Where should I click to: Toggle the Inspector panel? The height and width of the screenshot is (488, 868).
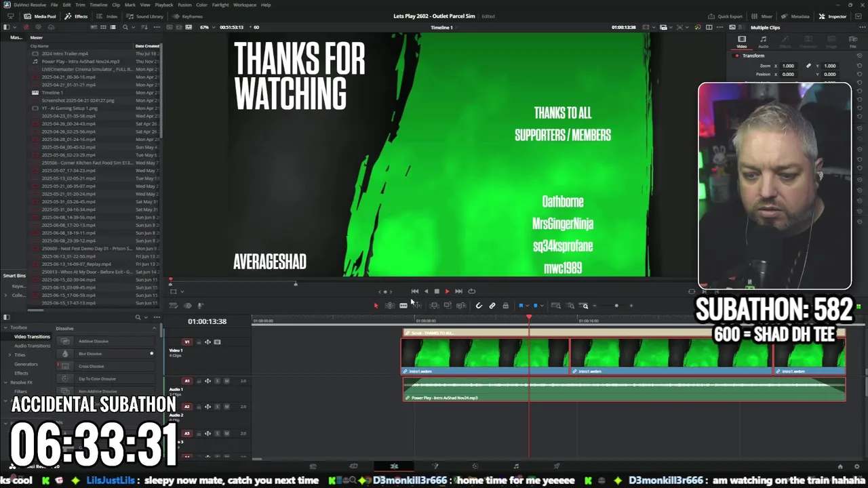coord(833,16)
